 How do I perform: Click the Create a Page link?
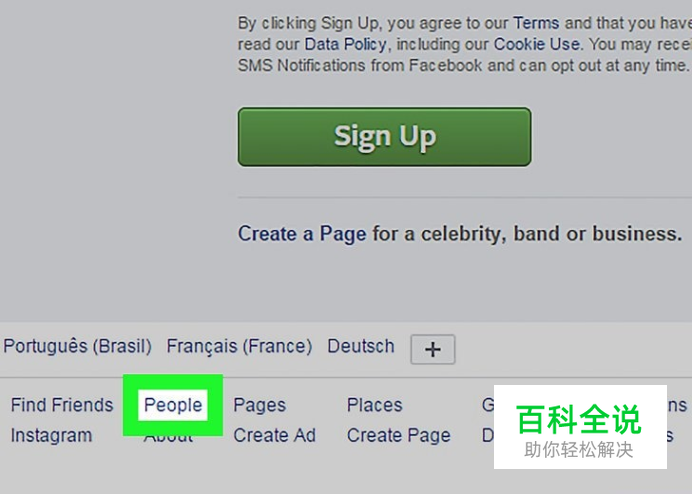(302, 234)
